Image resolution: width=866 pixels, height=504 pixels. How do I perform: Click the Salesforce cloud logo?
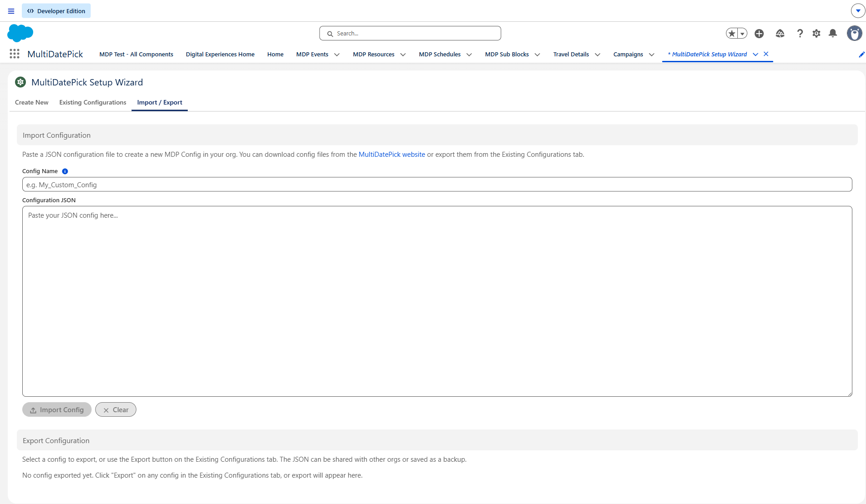(20, 33)
